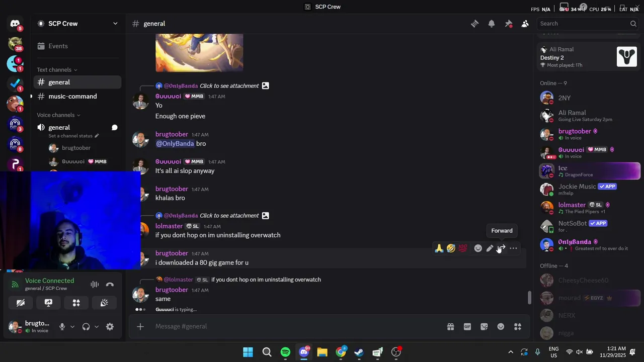
Task: Disconnect from voice channel
Action: [x=110, y=285]
